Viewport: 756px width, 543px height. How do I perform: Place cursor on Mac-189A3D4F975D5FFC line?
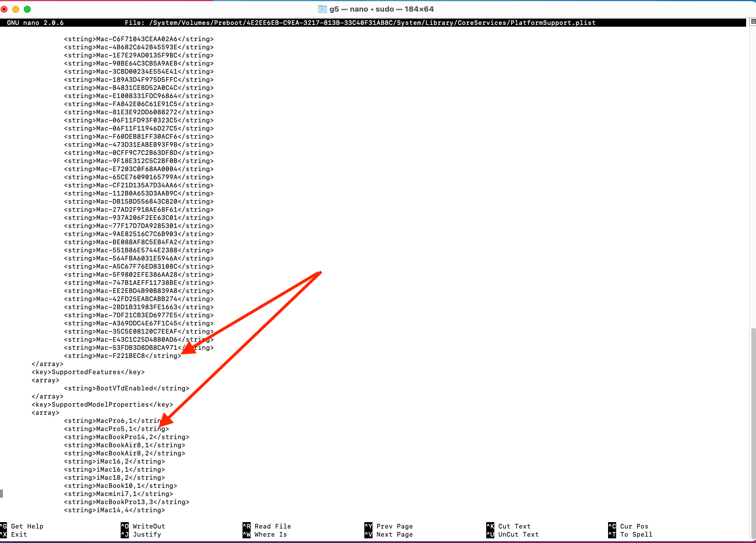pos(139,79)
